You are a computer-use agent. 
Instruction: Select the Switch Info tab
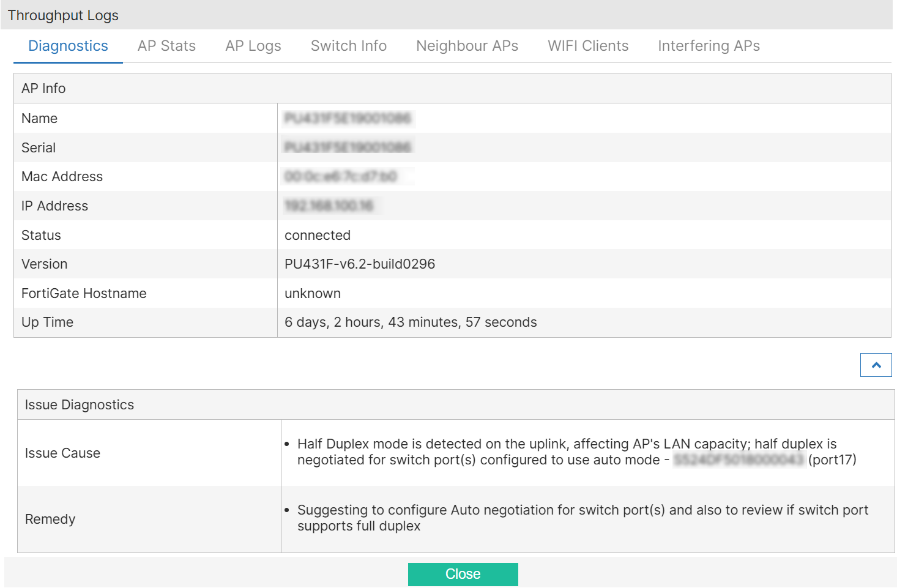348,46
